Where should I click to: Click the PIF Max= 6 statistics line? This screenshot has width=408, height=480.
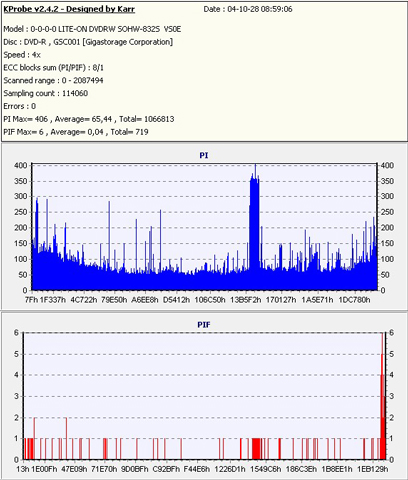76,132
